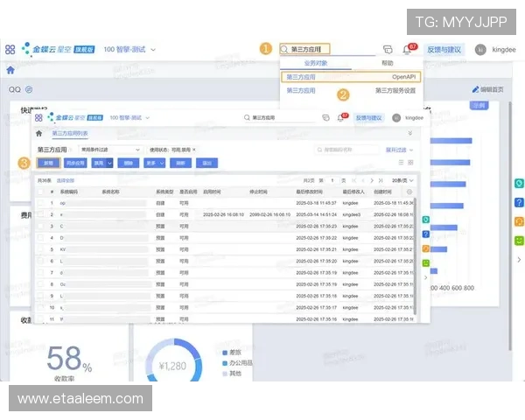
Task: Go to the previous page arrow in pagination
Action: (363, 180)
